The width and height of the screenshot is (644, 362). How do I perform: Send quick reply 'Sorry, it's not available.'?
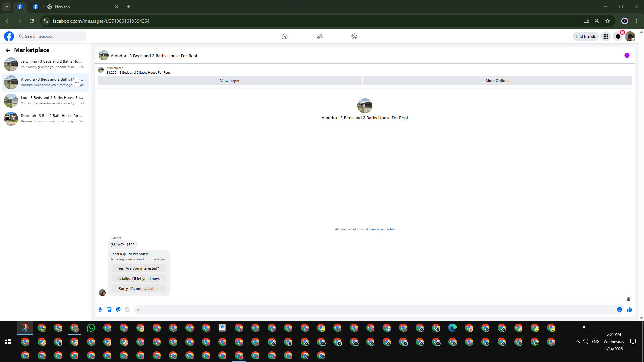point(139,289)
